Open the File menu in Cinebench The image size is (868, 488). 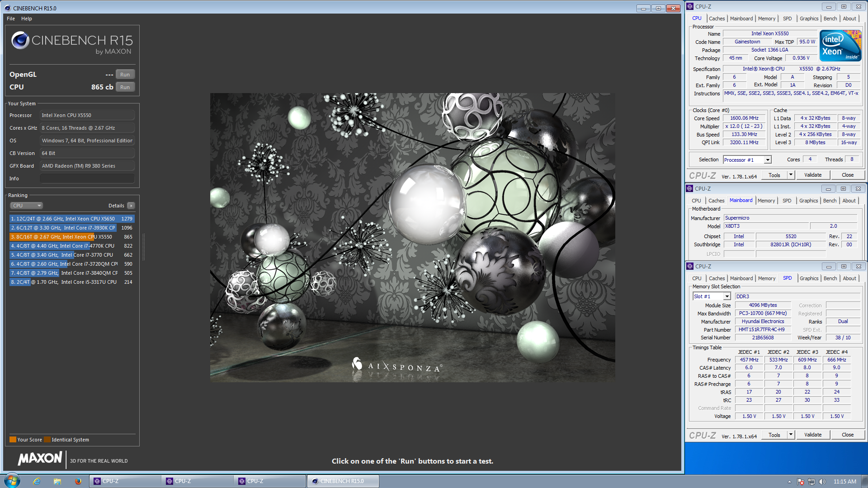click(x=11, y=19)
